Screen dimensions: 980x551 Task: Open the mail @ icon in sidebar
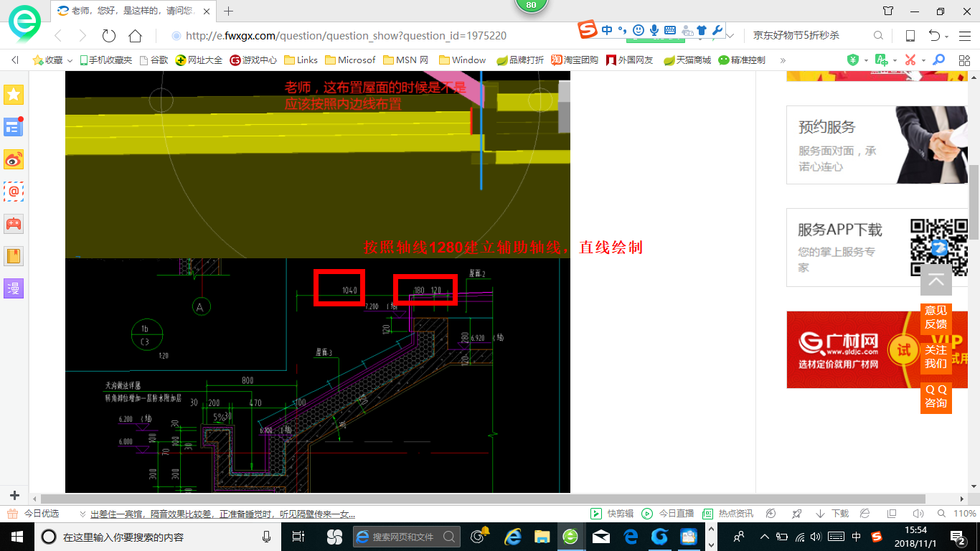(14, 192)
